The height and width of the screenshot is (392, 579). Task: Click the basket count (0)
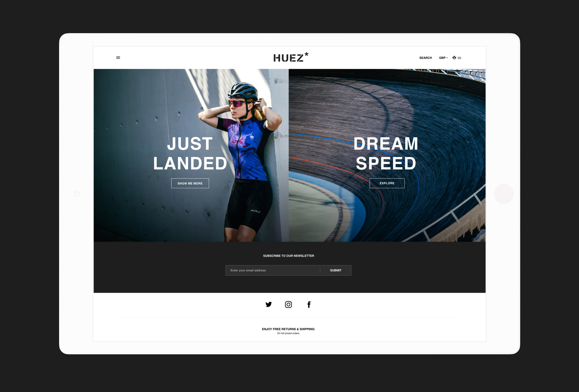[459, 58]
